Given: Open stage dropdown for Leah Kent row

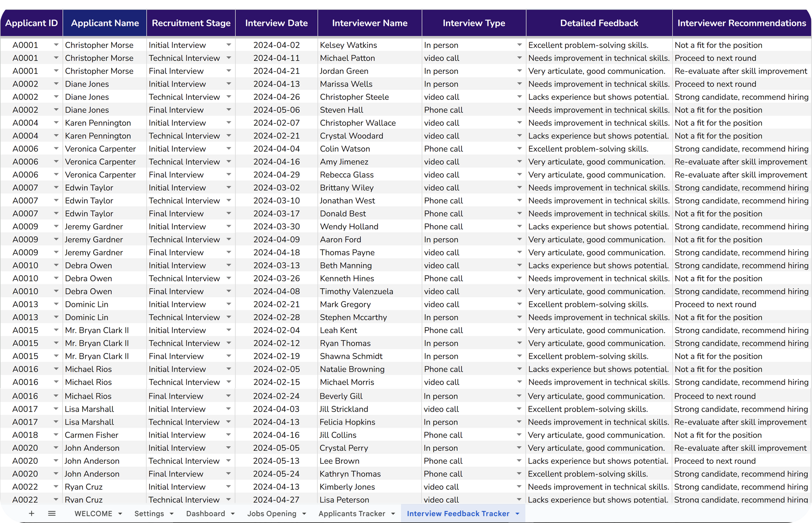Looking at the screenshot, I should click(229, 330).
